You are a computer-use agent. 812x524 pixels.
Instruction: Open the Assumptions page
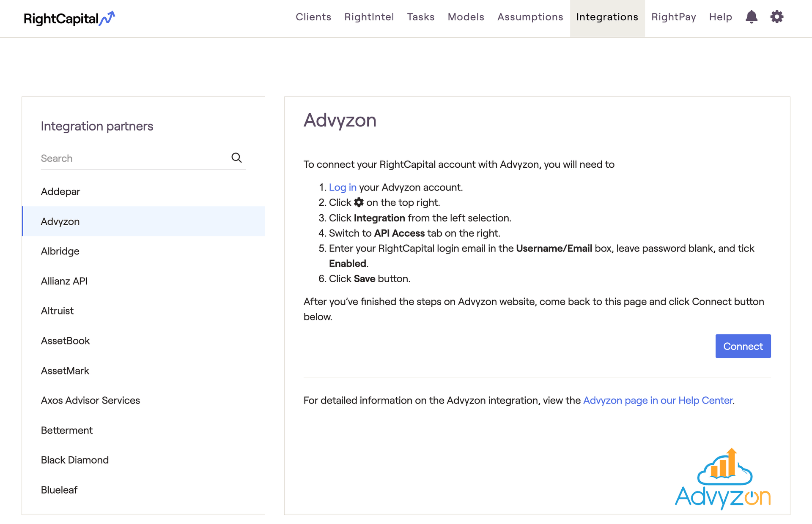click(x=530, y=17)
